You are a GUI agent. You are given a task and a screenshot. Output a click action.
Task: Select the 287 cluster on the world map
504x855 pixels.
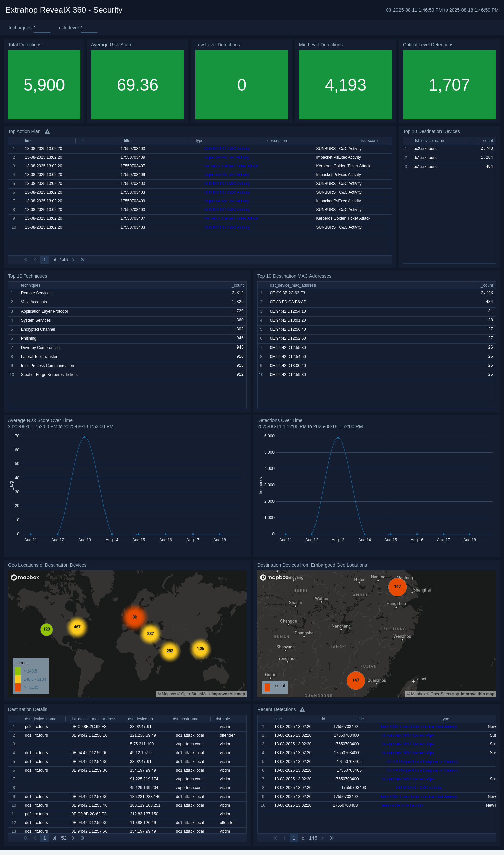pos(150,634)
